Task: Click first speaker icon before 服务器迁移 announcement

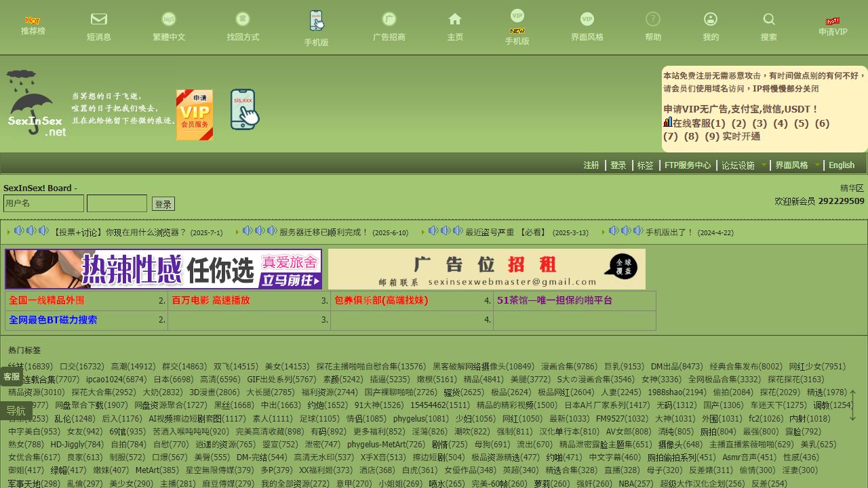Action: 248,231
